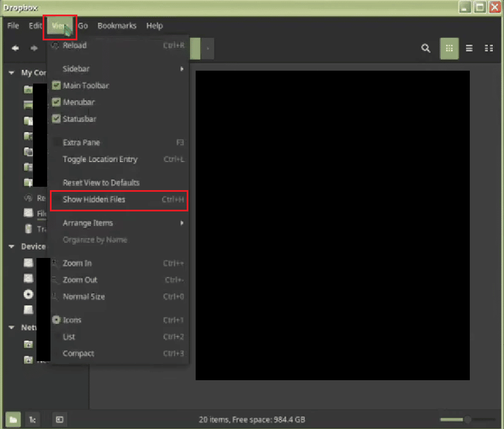Open the File menu
This screenshot has width=504, height=429.
pos(13,26)
